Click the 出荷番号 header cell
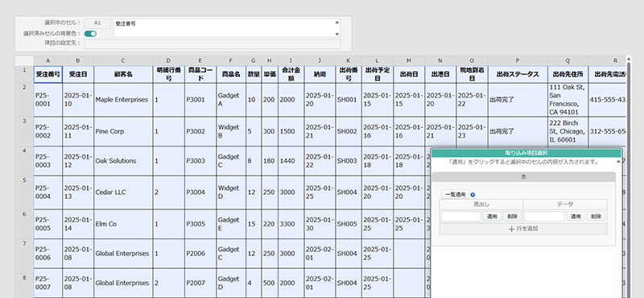This screenshot has width=644, height=298. pos(349,75)
